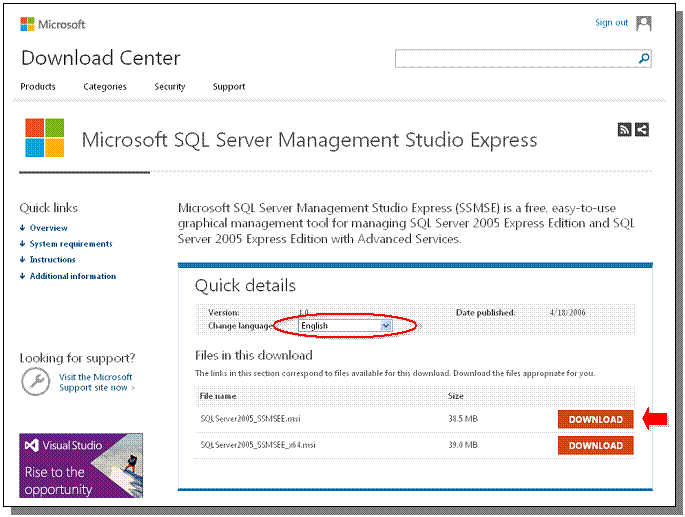This screenshot has width=685, height=517.
Task: Open the Products menu
Action: (x=38, y=87)
